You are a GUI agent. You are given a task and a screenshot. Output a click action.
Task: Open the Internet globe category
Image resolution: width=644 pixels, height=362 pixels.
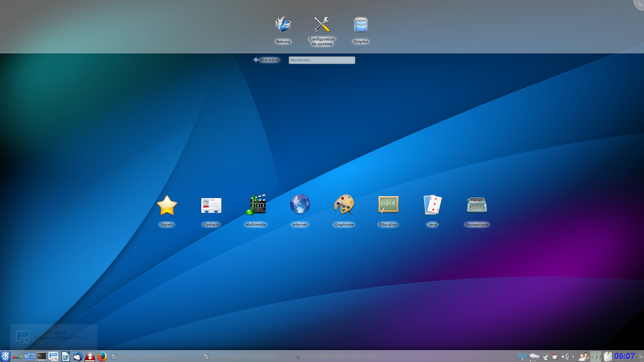[x=300, y=211]
